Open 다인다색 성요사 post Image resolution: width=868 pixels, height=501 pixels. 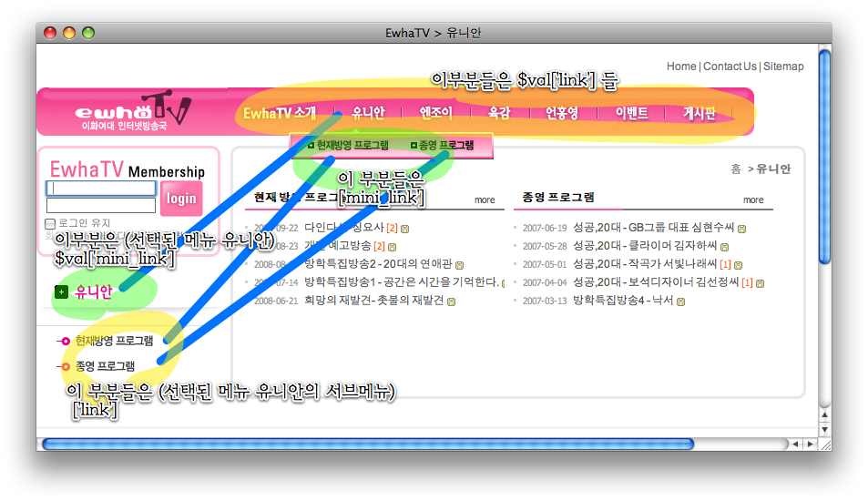coord(344,228)
